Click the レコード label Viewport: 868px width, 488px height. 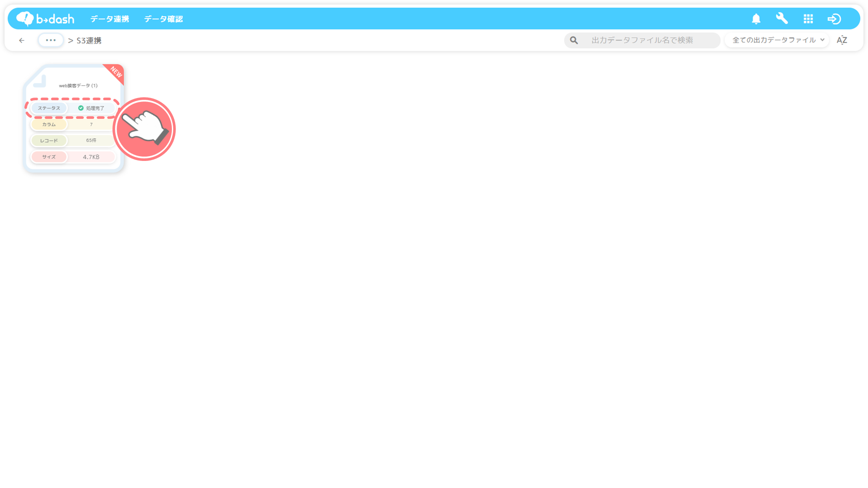[49, 141]
